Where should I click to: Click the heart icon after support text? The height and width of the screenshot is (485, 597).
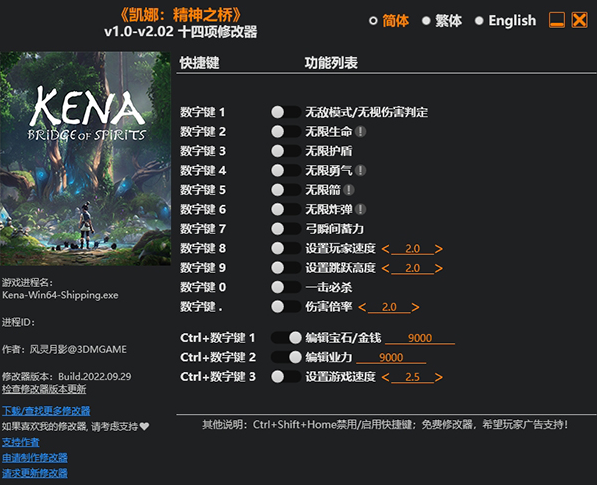(x=144, y=426)
